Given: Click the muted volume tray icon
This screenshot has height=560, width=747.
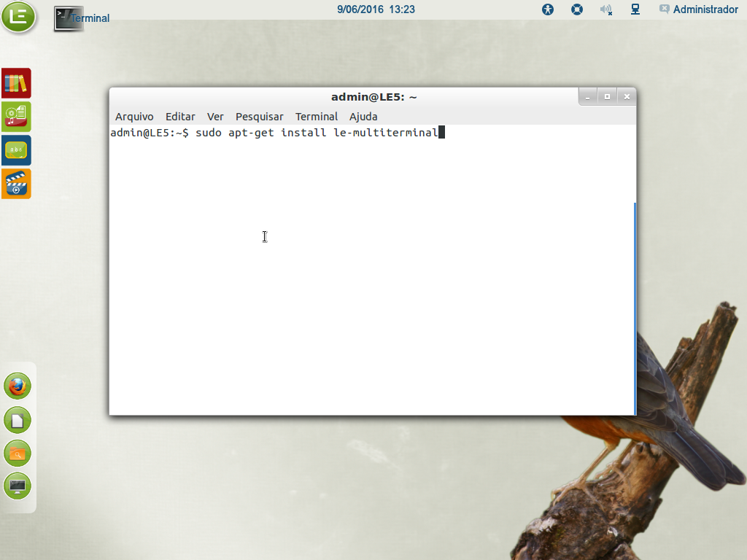Looking at the screenshot, I should tap(606, 9).
